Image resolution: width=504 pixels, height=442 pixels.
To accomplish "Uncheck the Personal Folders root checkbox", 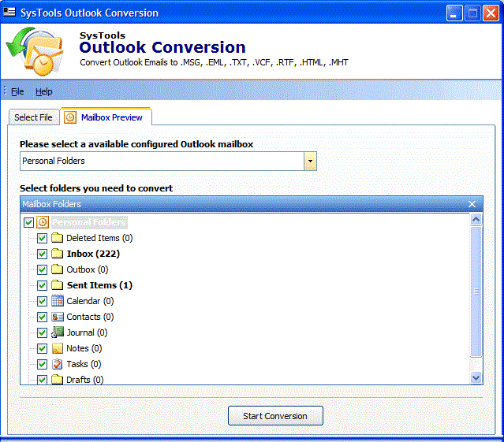I will (28, 222).
